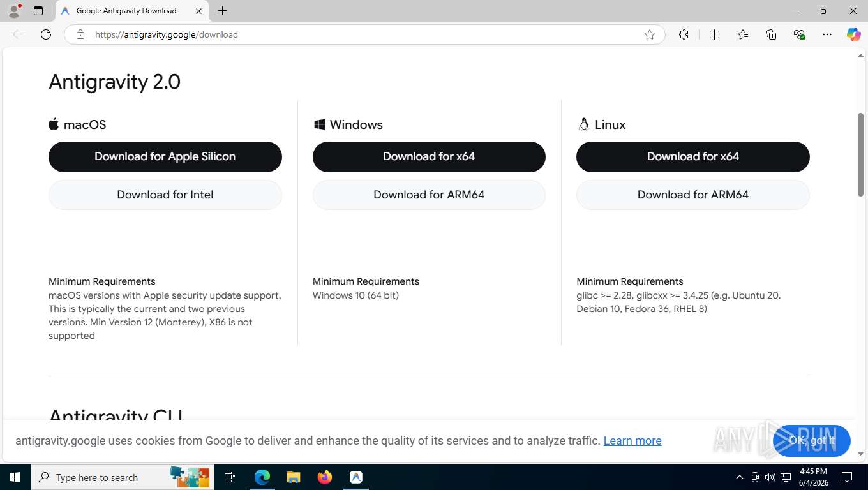This screenshot has height=490, width=868.
Task: Open a new browser tab
Action: pyautogui.click(x=222, y=11)
